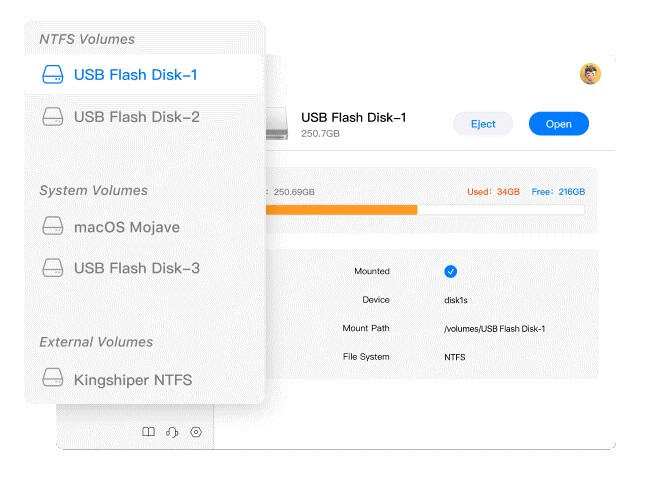
Task: Click the large drive image in the header
Action: (280, 124)
